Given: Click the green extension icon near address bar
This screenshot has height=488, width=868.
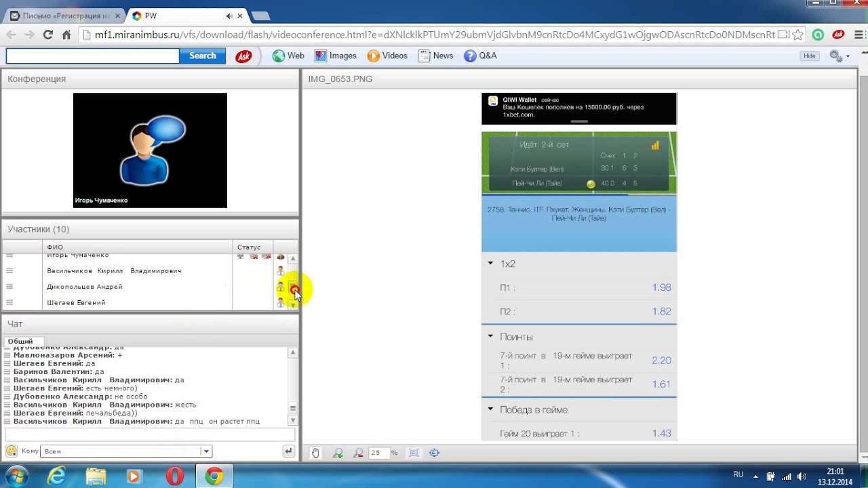Looking at the screenshot, I should tap(818, 35).
